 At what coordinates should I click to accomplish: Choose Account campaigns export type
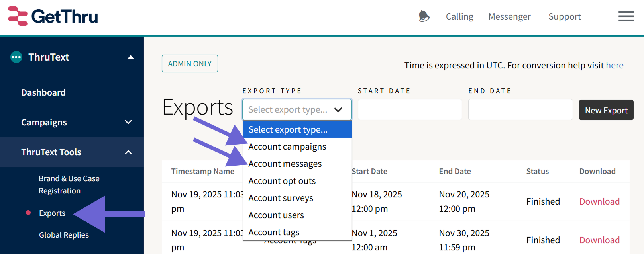(297, 147)
